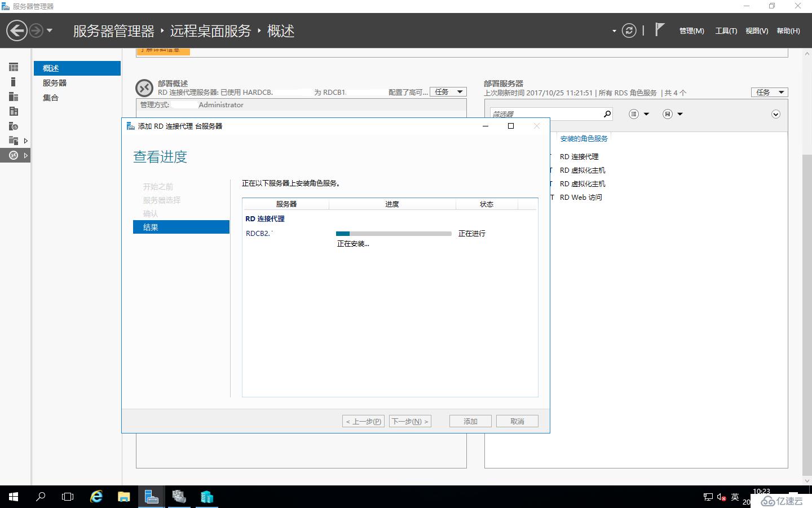812x508 pixels.
Task: Select the 结果 wizard step
Action: [x=182, y=227]
